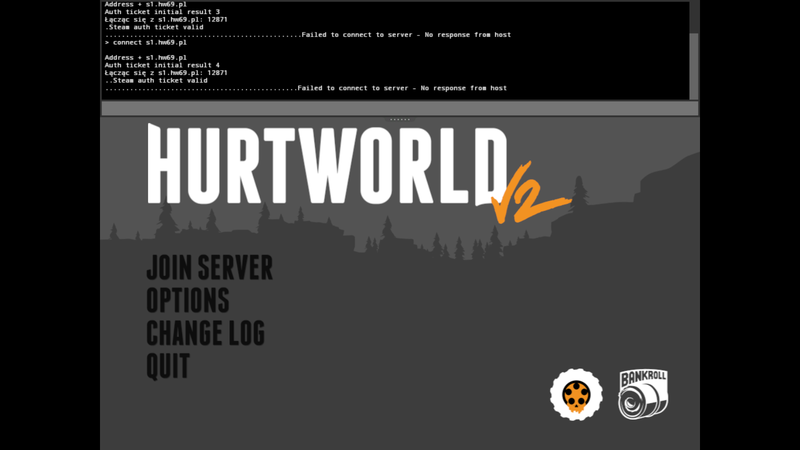Open the Join Server menu
The height and width of the screenshot is (450, 800).
click(210, 267)
